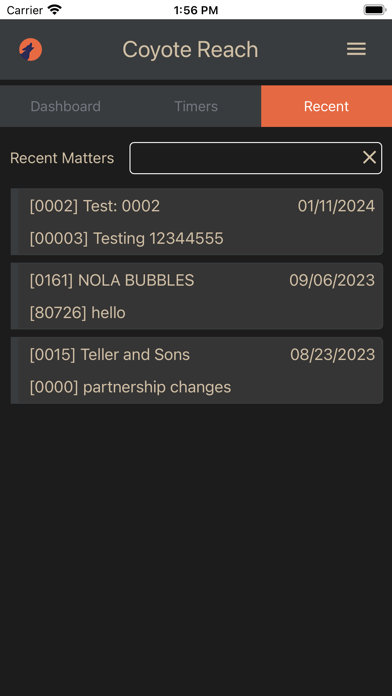
Task: Select the [00003] Testing 12344555 entry
Action: point(127,239)
